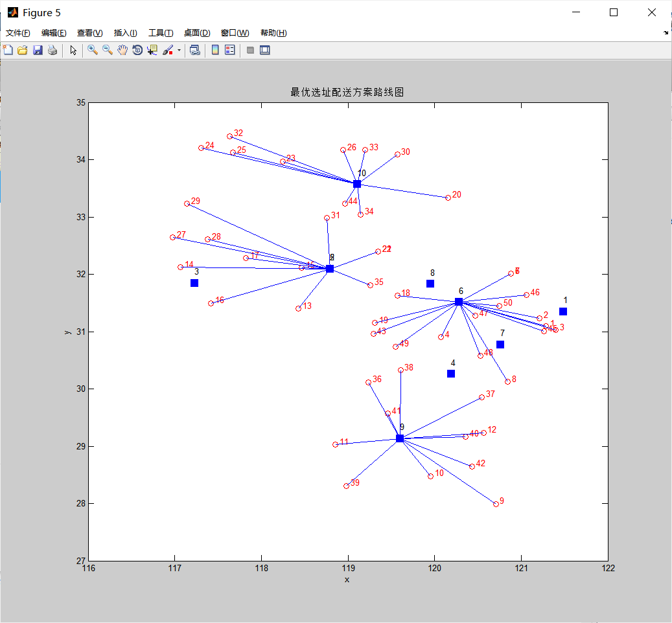The width and height of the screenshot is (672, 623).
Task: Click the red point label "38"
Action: [409, 368]
